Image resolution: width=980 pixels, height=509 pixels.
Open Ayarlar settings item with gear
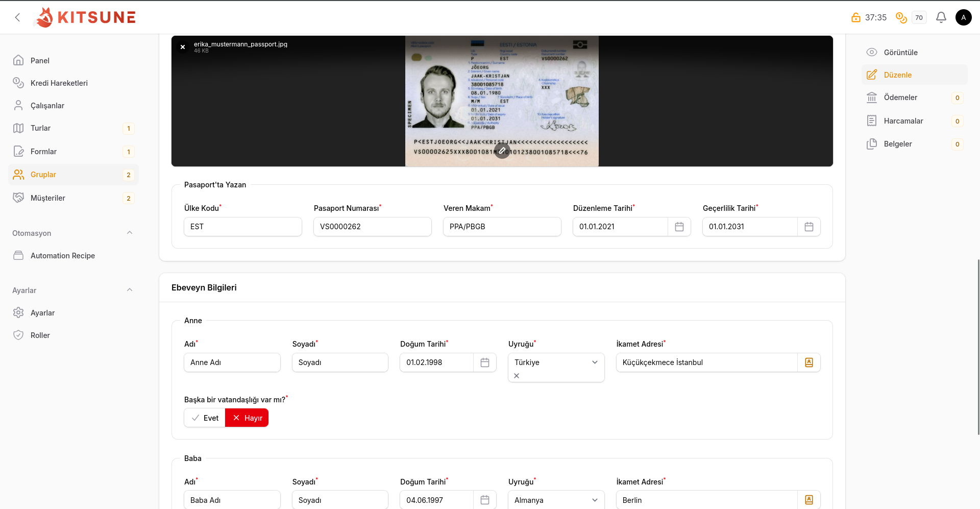(x=73, y=312)
